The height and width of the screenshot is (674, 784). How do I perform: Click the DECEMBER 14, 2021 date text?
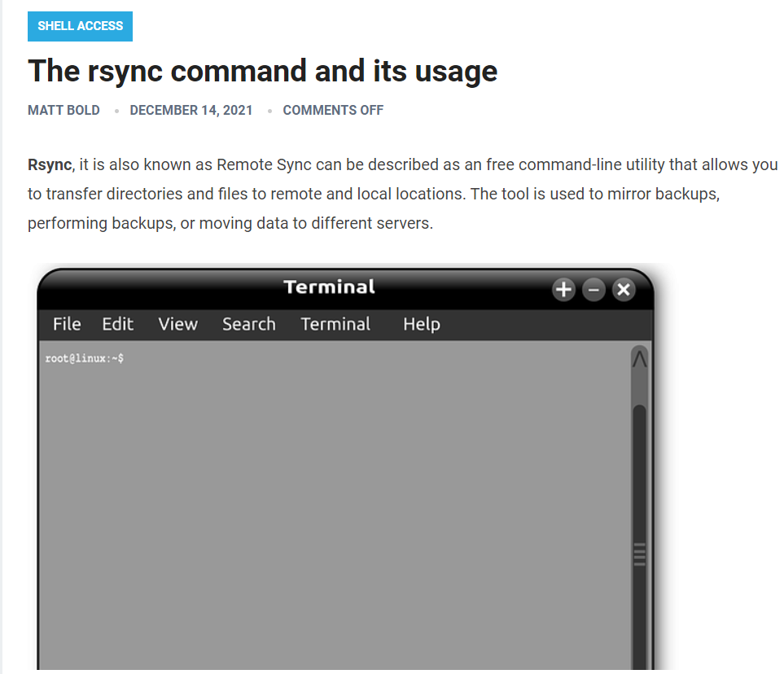pos(191,110)
